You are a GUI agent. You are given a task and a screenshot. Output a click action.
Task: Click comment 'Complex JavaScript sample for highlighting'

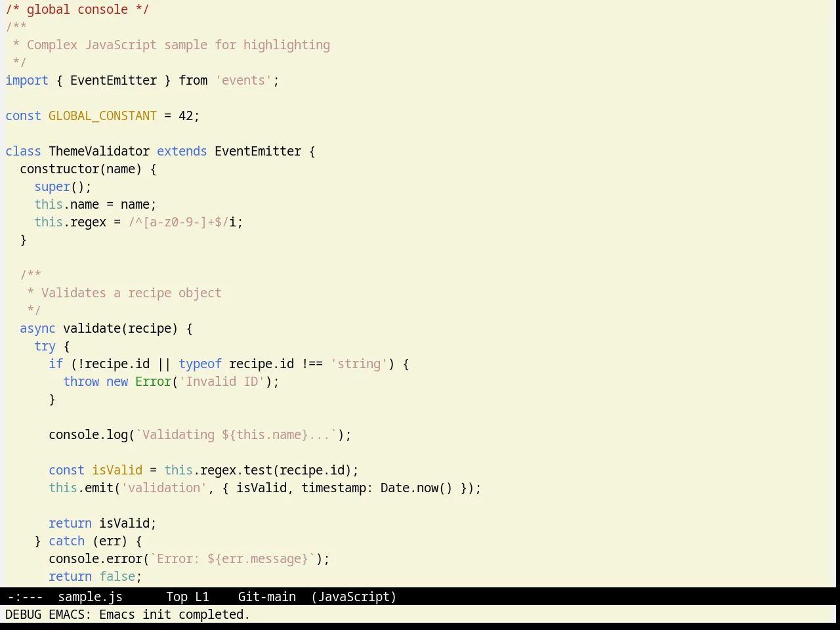178,45
